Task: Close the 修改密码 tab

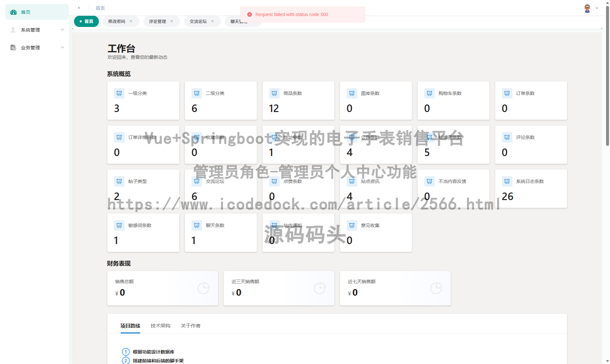Action: click(131, 21)
